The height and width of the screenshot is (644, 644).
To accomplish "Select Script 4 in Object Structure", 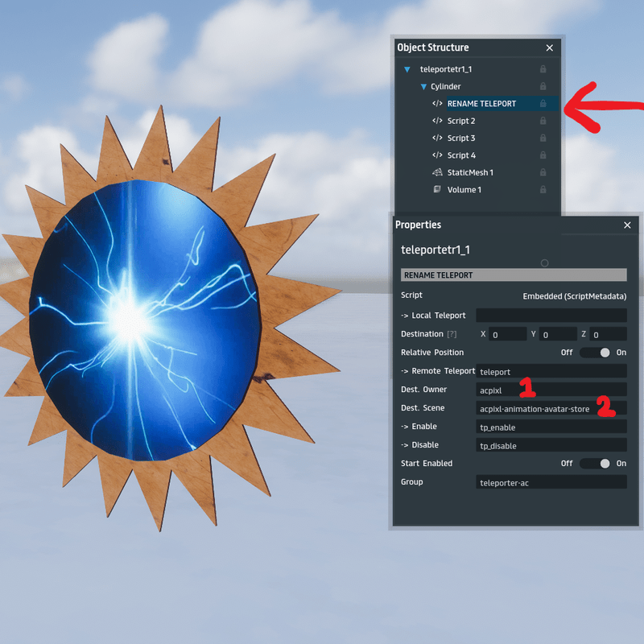I will [461, 155].
